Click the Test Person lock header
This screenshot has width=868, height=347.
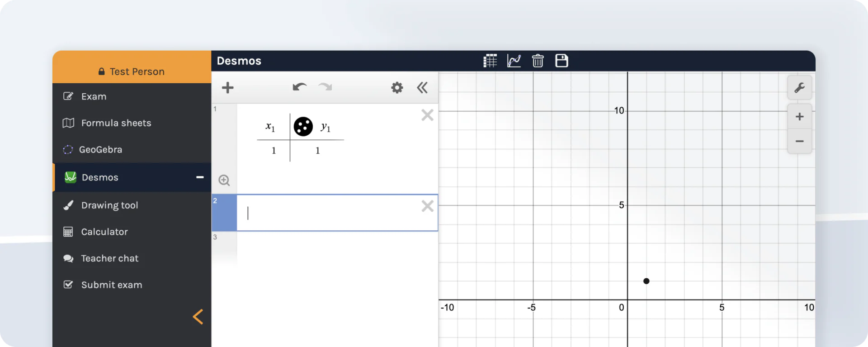pos(132,71)
